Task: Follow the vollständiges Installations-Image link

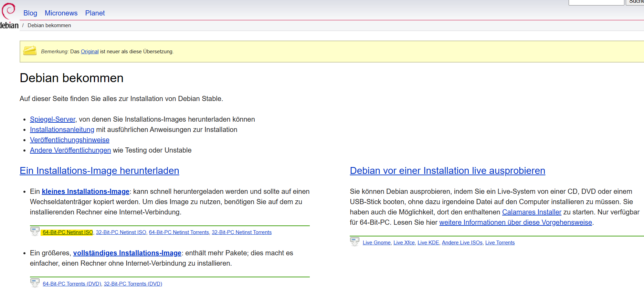Action: [x=127, y=253]
